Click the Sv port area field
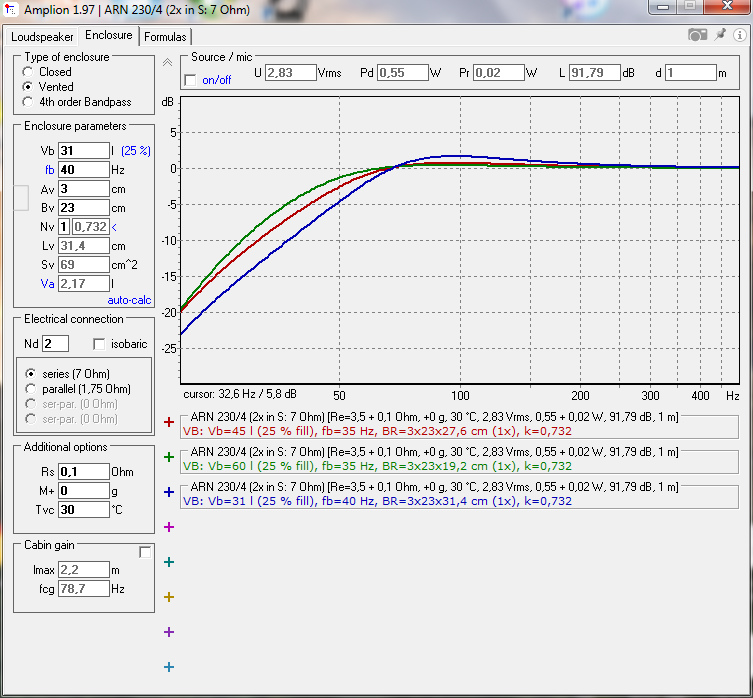This screenshot has height=698, width=753. click(x=84, y=265)
